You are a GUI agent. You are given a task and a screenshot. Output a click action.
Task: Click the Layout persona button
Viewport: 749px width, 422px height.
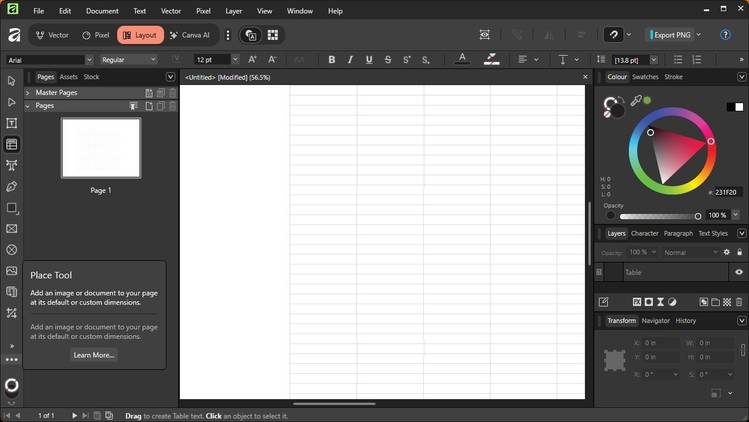pos(140,35)
